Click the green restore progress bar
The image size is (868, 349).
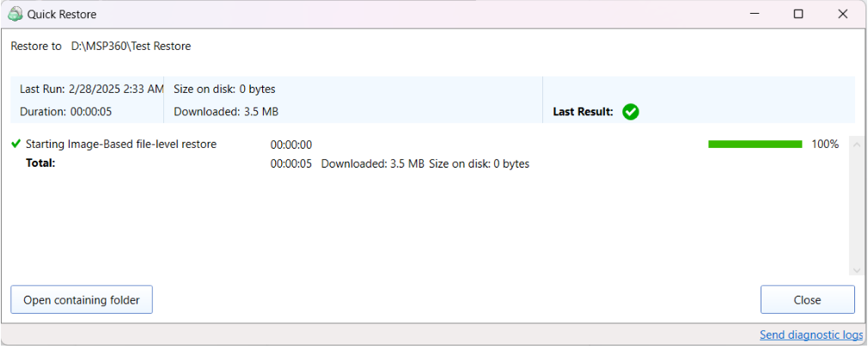[x=755, y=144]
